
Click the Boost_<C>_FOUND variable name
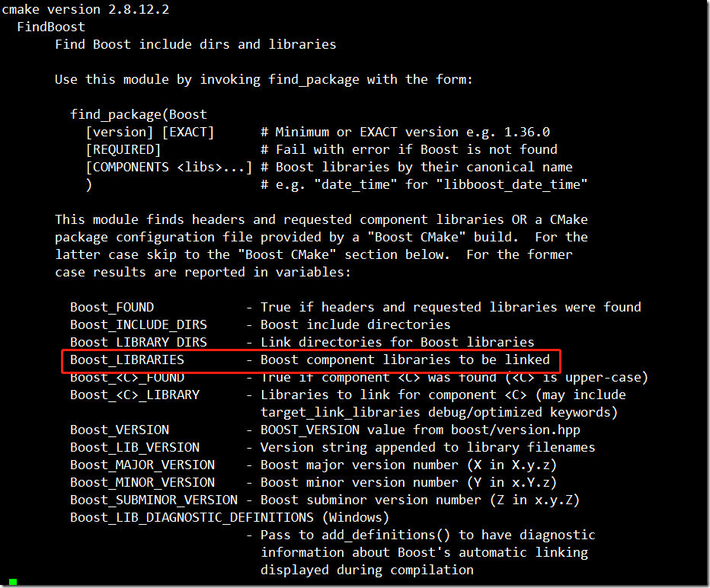(126, 377)
